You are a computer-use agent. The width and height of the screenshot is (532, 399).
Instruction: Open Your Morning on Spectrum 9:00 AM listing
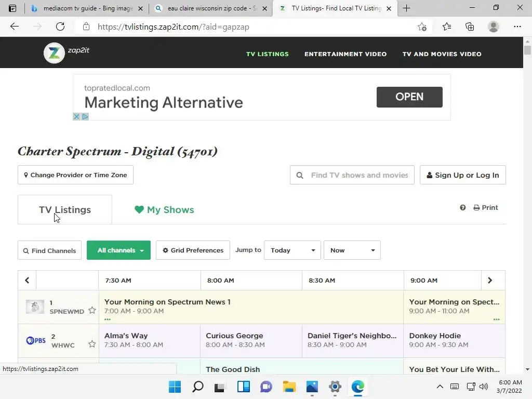pos(454,307)
